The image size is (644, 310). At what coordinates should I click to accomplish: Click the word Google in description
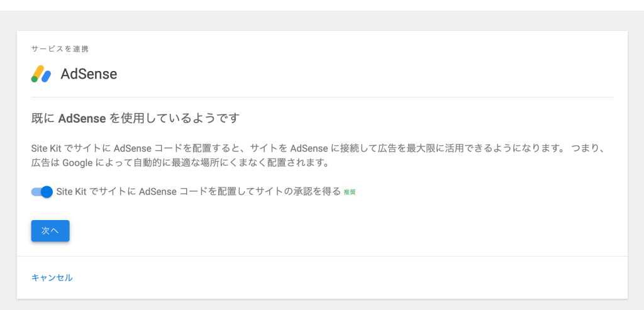click(77, 163)
